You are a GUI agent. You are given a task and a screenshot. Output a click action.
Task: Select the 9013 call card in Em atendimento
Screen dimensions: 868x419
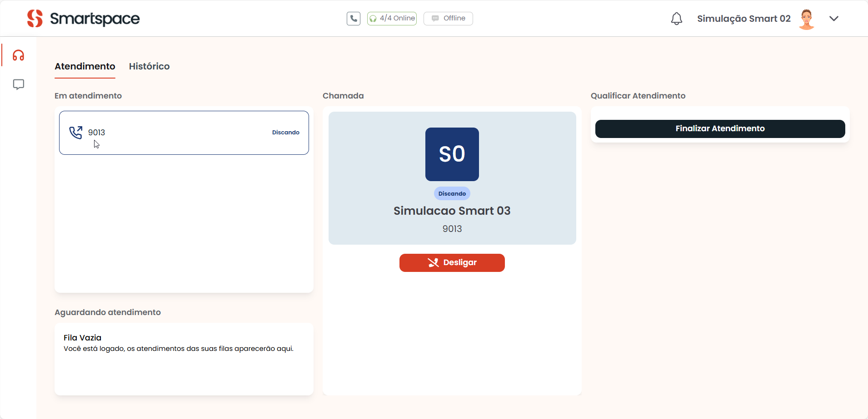184,133
